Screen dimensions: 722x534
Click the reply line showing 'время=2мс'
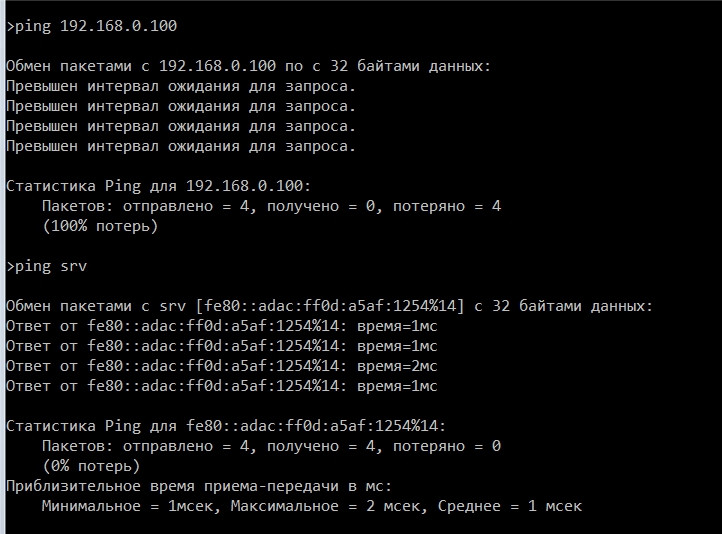221,366
